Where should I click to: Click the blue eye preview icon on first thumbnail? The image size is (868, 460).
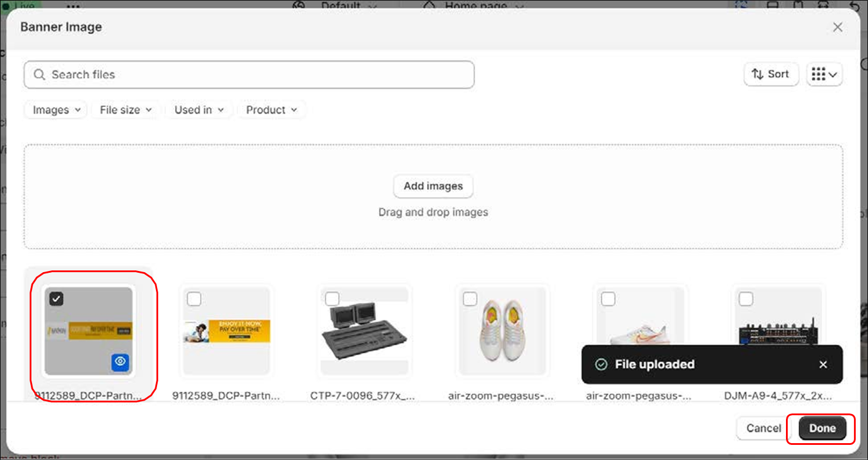click(120, 362)
